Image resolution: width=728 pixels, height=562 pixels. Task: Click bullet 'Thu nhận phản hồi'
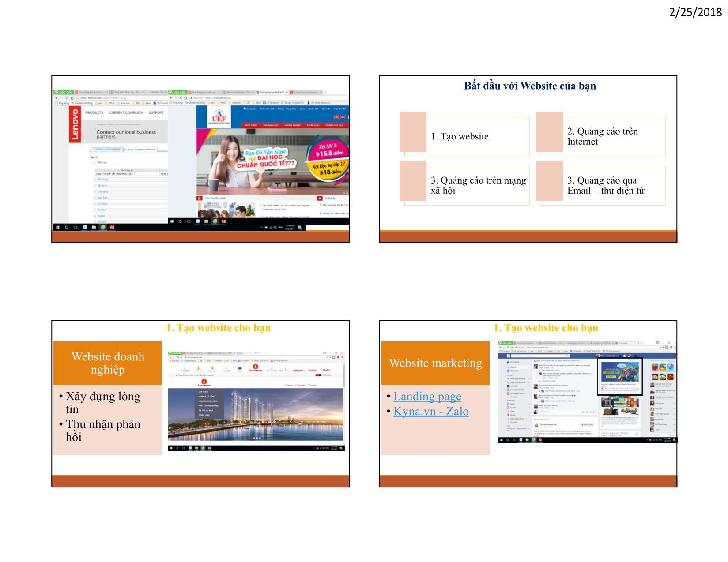pos(103,431)
